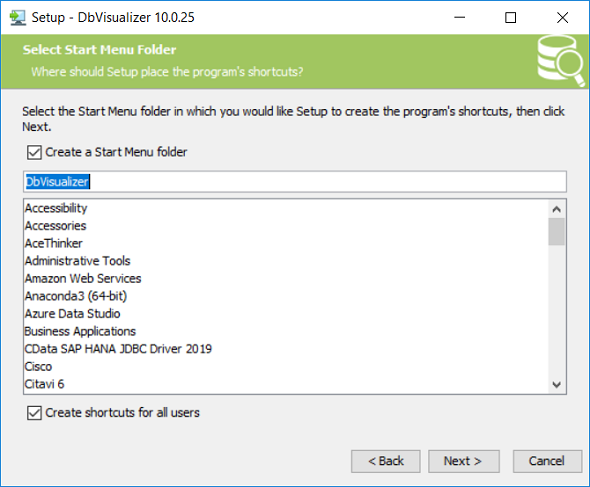Minimize the Setup window

tap(460, 18)
